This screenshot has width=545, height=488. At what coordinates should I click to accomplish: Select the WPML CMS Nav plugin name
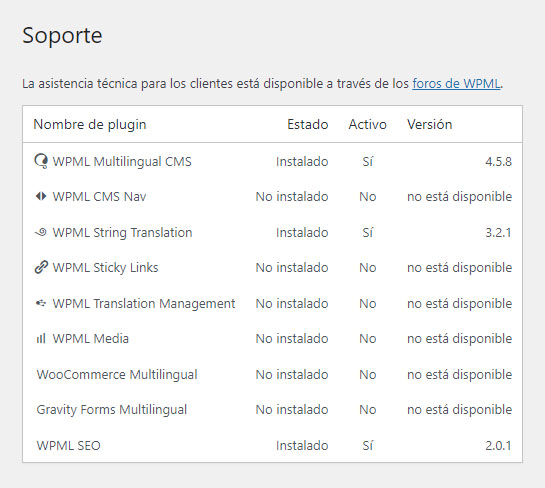(99, 197)
